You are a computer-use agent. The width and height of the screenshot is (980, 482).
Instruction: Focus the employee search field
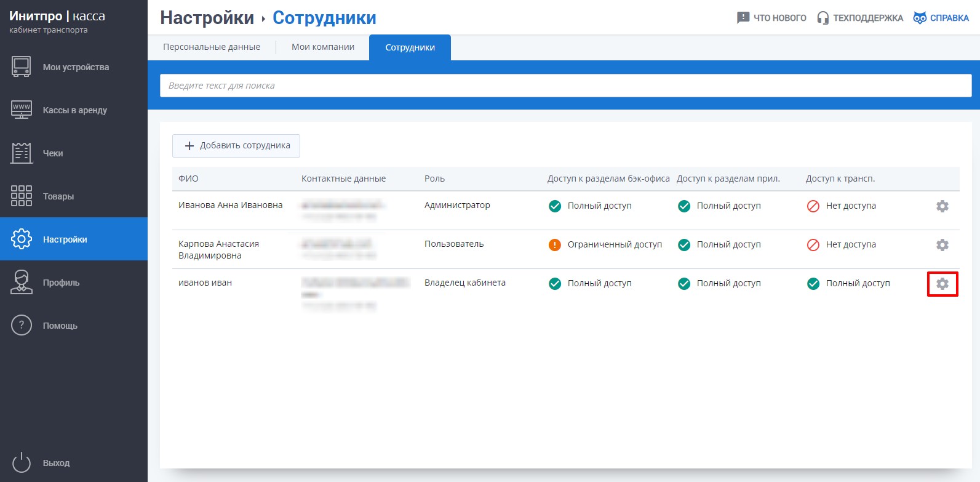pyautogui.click(x=566, y=86)
